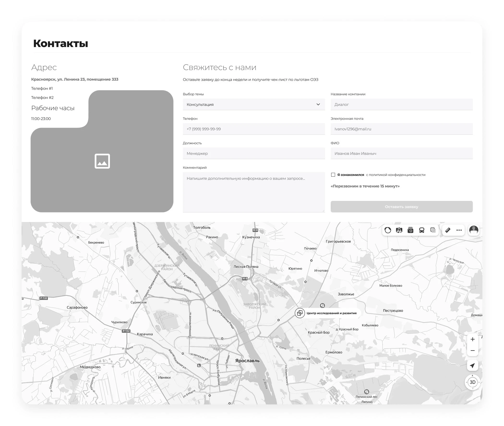The width and height of the screenshot is (504, 426).
Task: Click the Комментарий text area
Action: [254, 192]
